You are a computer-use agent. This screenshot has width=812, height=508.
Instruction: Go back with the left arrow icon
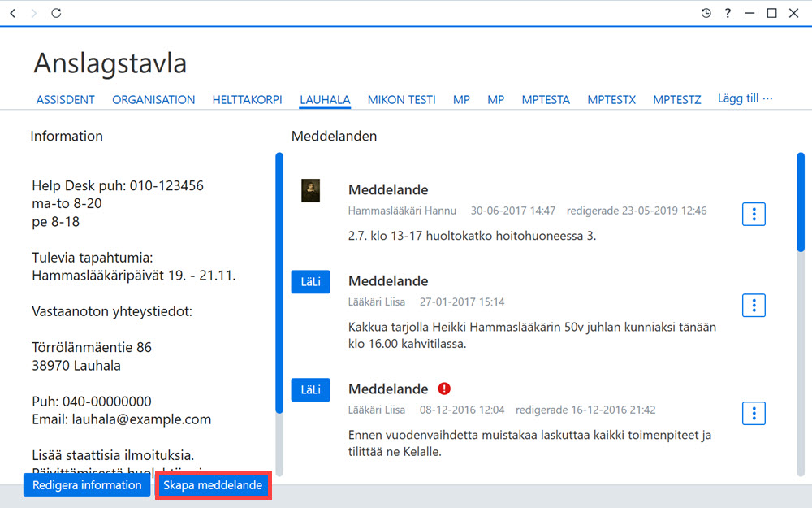pos(13,13)
